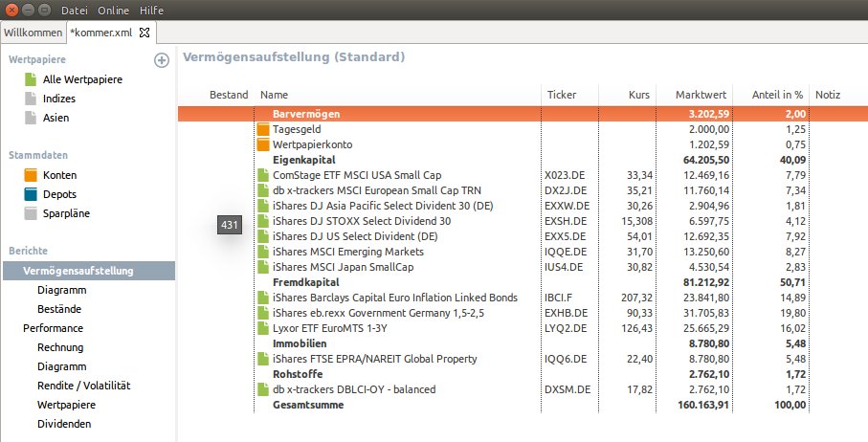Open the Indizes watchlist
This screenshot has height=442, width=868.
coord(59,99)
